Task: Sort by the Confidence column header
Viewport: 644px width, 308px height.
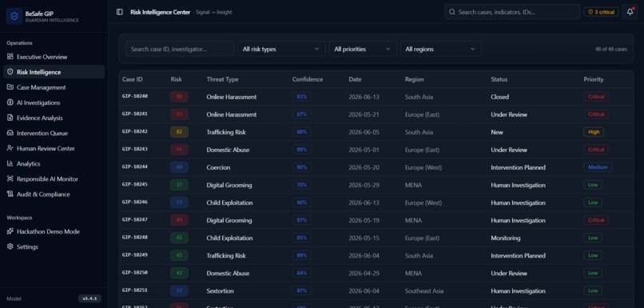Action: pos(308,79)
